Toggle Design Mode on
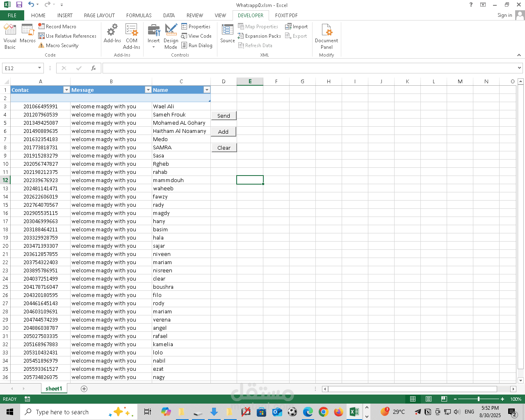The height and width of the screenshot is (420, 525). coord(171,36)
